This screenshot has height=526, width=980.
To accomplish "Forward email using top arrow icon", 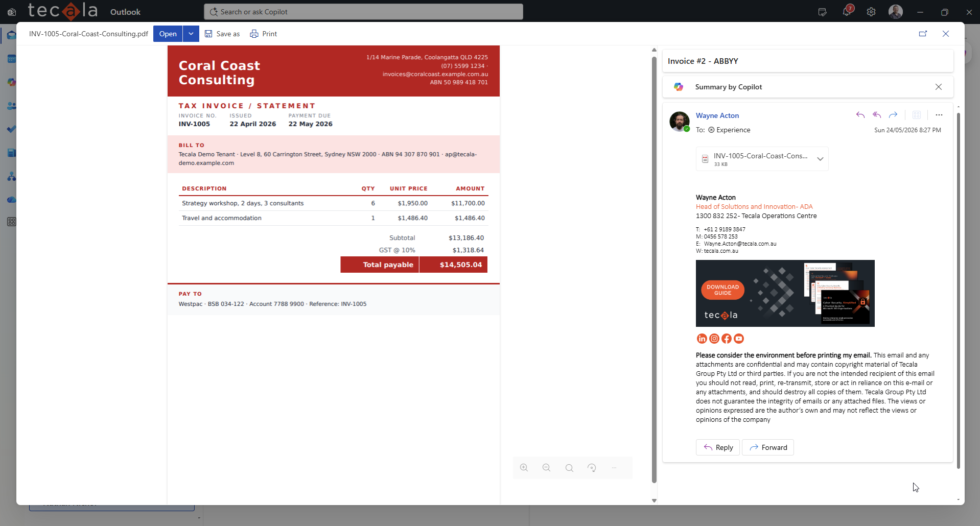I will [893, 115].
